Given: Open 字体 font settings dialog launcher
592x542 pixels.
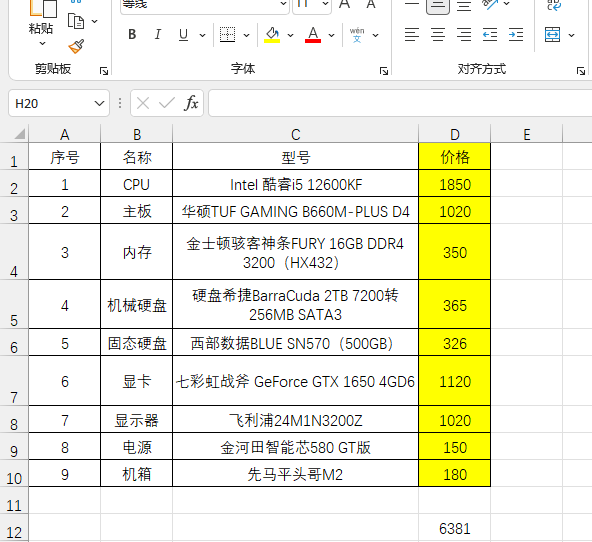Looking at the screenshot, I should click(x=384, y=71).
